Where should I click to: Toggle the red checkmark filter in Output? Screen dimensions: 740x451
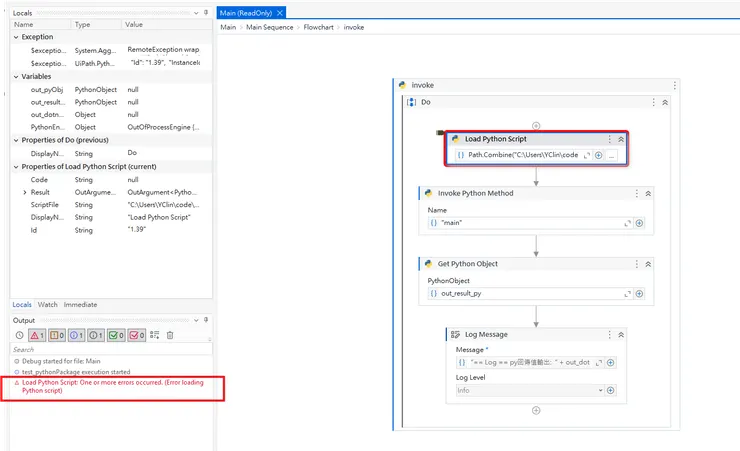[136, 335]
